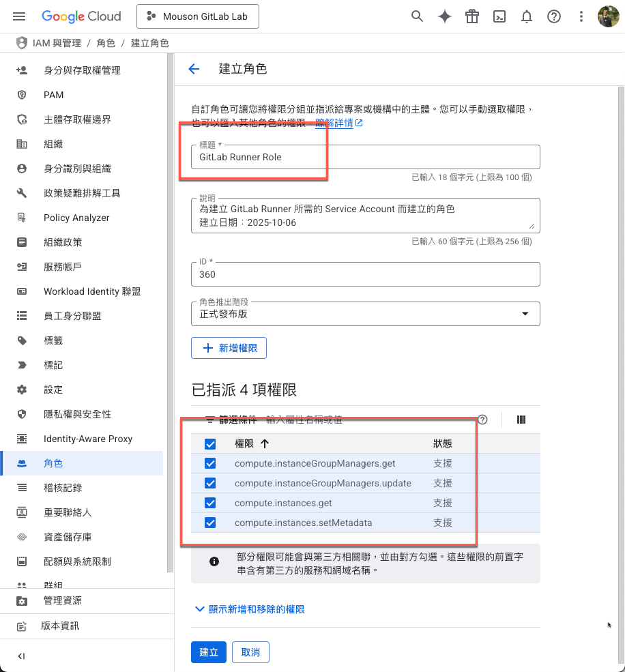Uncheck compute.instanceGroupManagers.update permission
Image resolution: width=625 pixels, height=672 pixels.
tap(210, 483)
